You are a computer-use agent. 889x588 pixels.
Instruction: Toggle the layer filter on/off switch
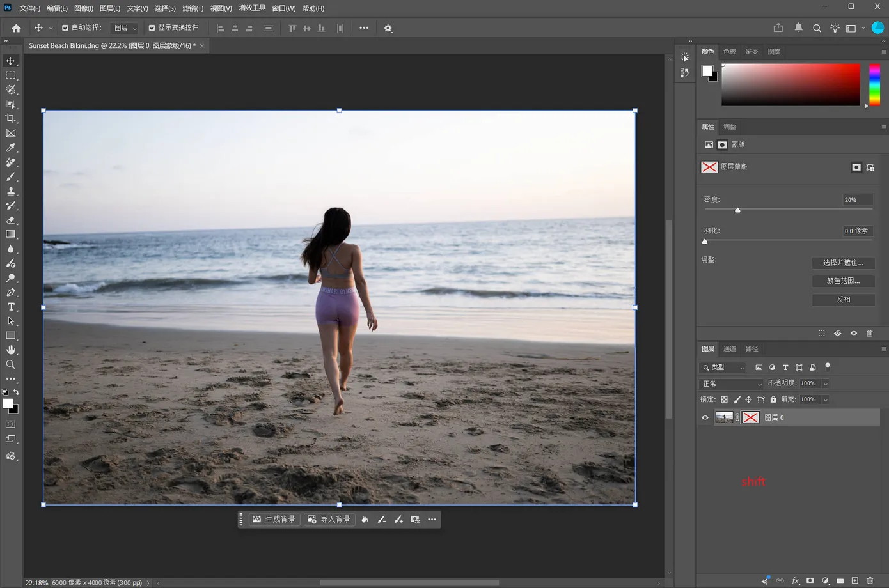tap(828, 367)
